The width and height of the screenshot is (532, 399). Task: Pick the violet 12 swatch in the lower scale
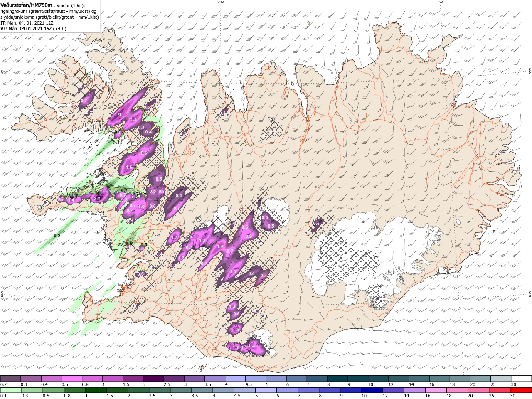pyautogui.click(x=393, y=390)
